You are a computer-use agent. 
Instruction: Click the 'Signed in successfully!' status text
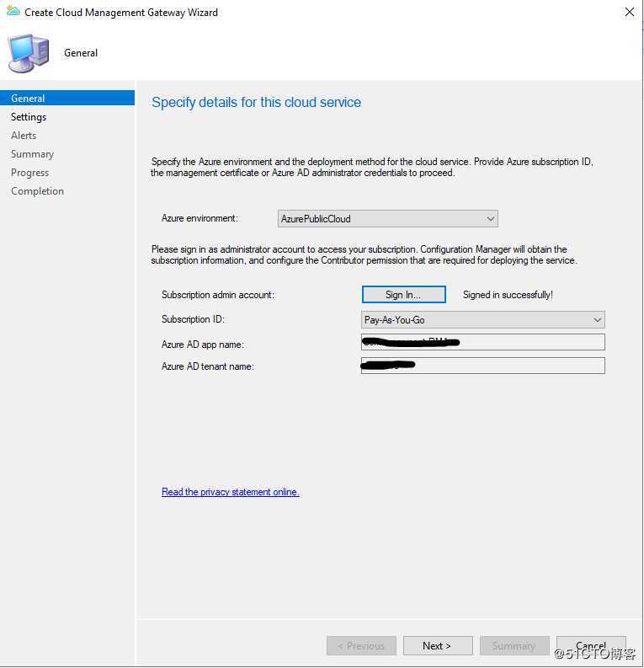(x=508, y=294)
